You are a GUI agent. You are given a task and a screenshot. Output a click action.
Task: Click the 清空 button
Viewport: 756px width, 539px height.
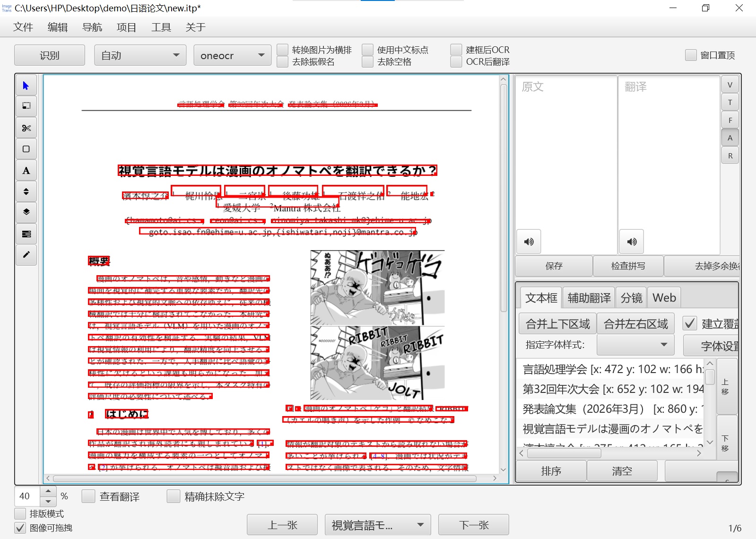(x=622, y=471)
